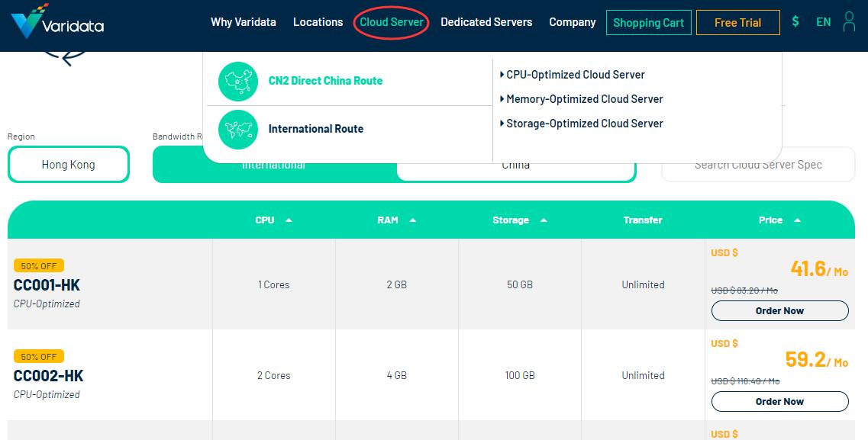868x440 pixels.
Task: Order the CC002-HK plan now
Action: point(779,401)
